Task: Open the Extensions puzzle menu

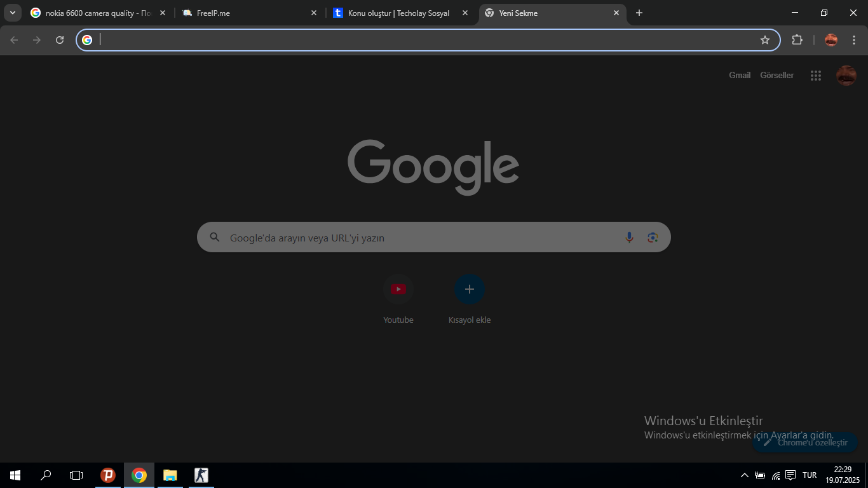Action: (x=797, y=40)
